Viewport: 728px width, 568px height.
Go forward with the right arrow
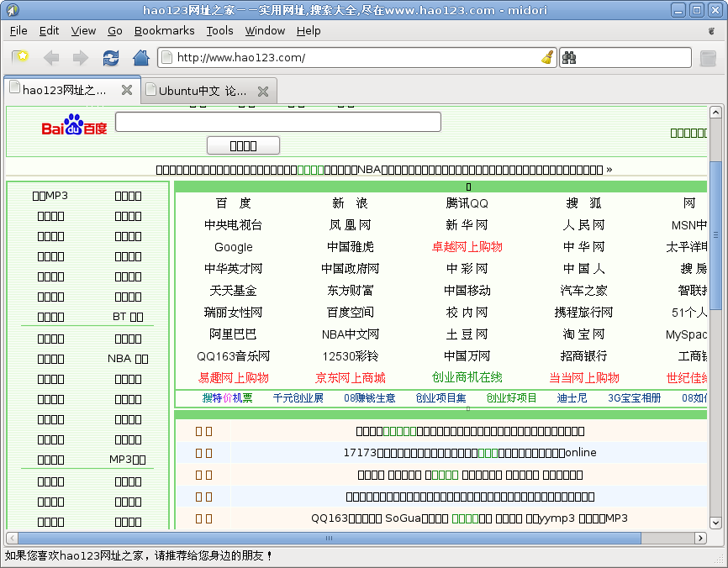(x=81, y=58)
